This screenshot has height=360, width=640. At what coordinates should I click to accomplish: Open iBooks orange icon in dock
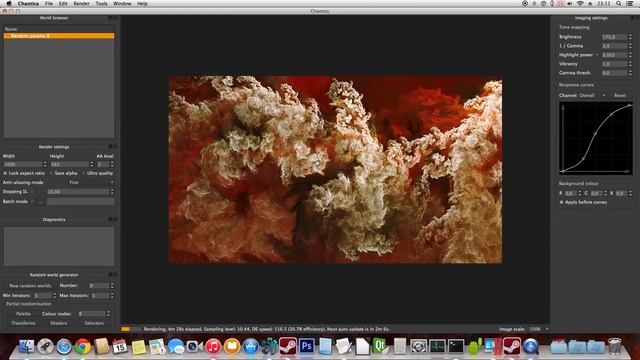232,347
